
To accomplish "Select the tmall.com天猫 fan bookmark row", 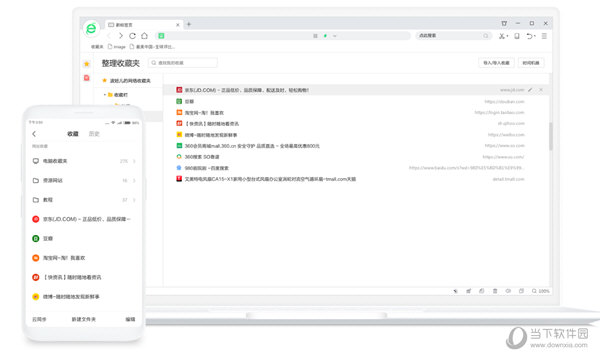I will pos(357,179).
